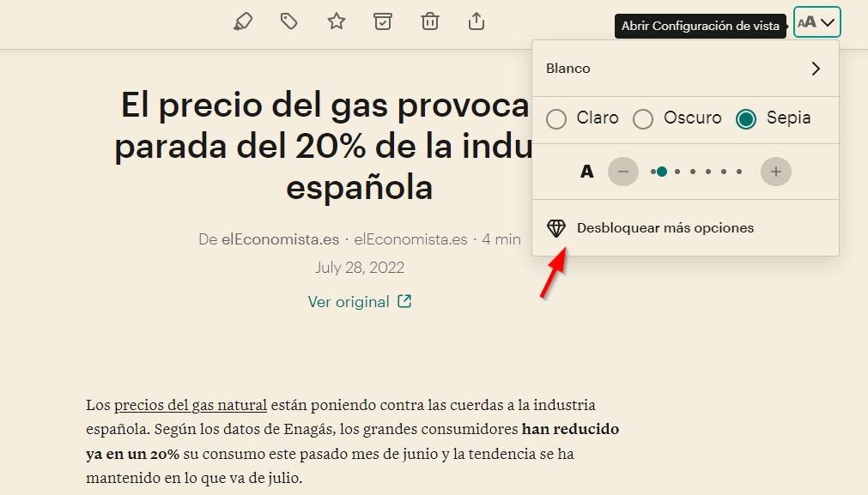
Task: Expand the Blanco font chevron
Action: (x=816, y=69)
